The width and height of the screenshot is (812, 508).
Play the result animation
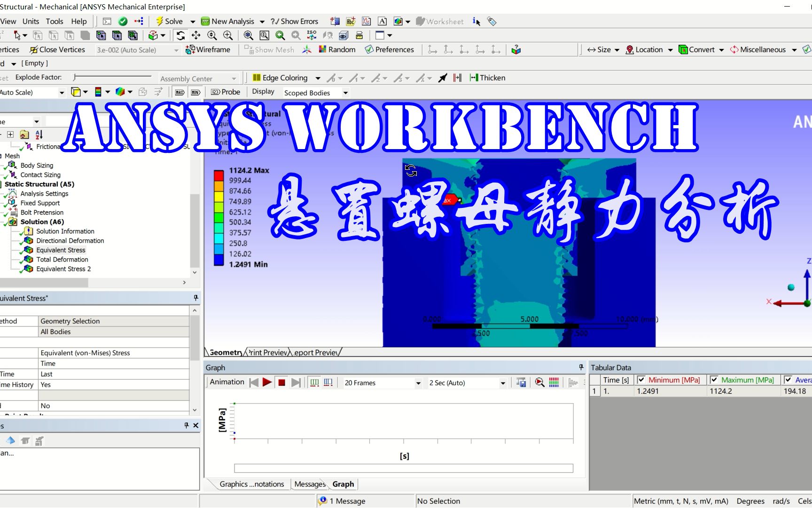coord(267,382)
